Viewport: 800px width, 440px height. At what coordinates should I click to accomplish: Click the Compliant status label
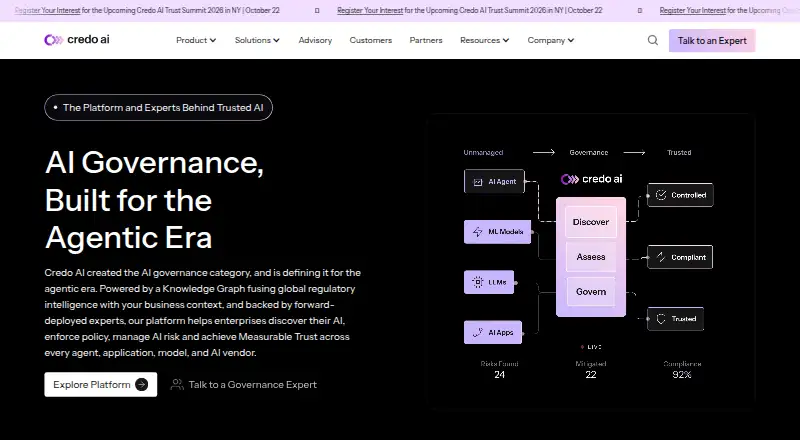click(689, 257)
